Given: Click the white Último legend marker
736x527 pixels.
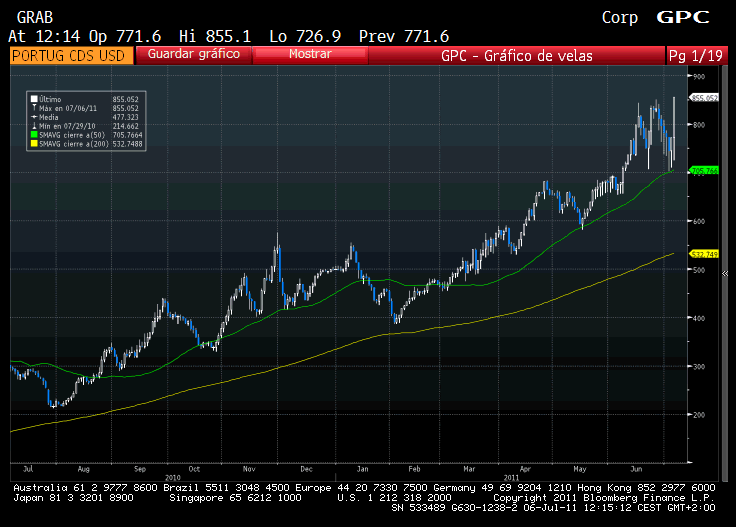Looking at the screenshot, I should pyautogui.click(x=34, y=99).
